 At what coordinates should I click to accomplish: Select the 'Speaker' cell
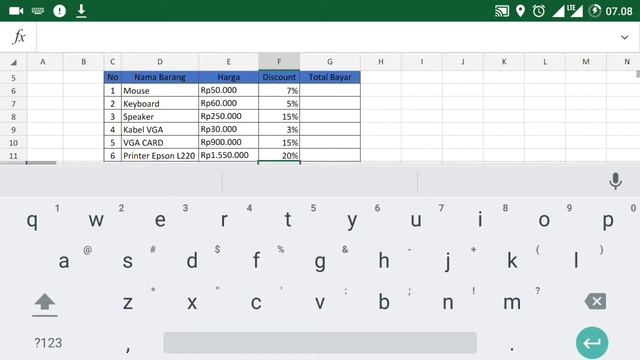point(160,116)
